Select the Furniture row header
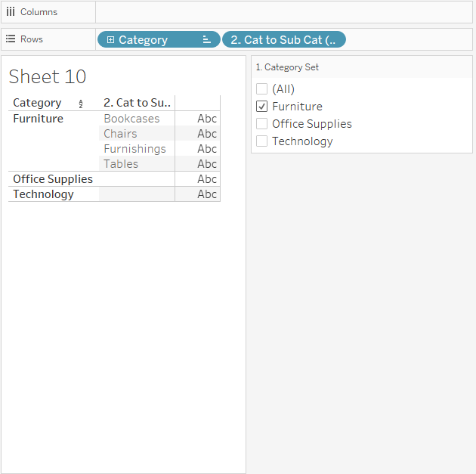Viewport: 476px width, 474px height. (x=38, y=119)
